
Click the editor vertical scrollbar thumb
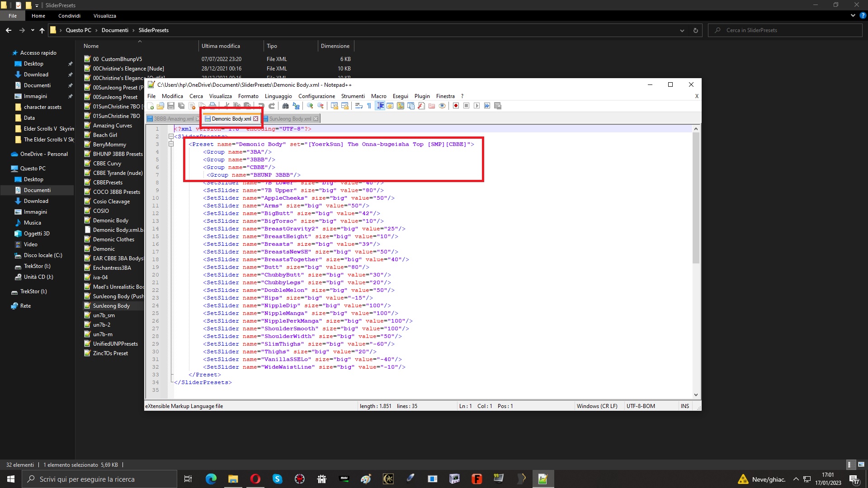click(x=696, y=197)
